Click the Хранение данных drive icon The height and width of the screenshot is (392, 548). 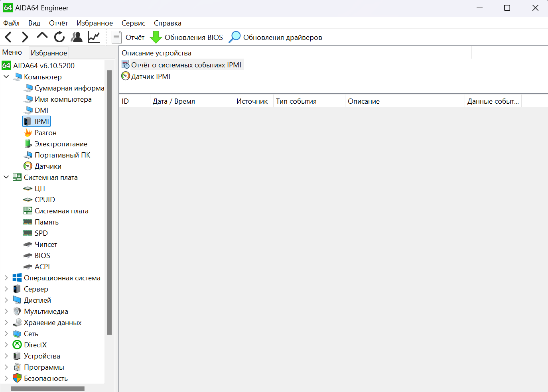coord(17,322)
